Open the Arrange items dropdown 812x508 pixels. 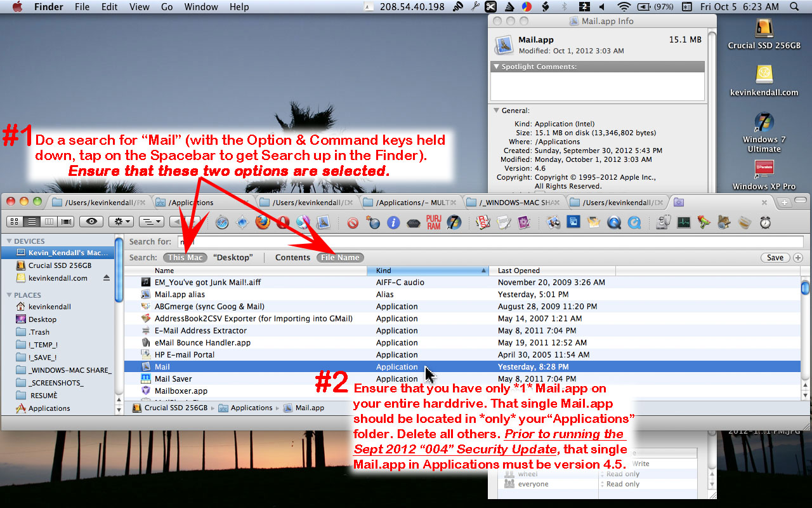coord(151,222)
